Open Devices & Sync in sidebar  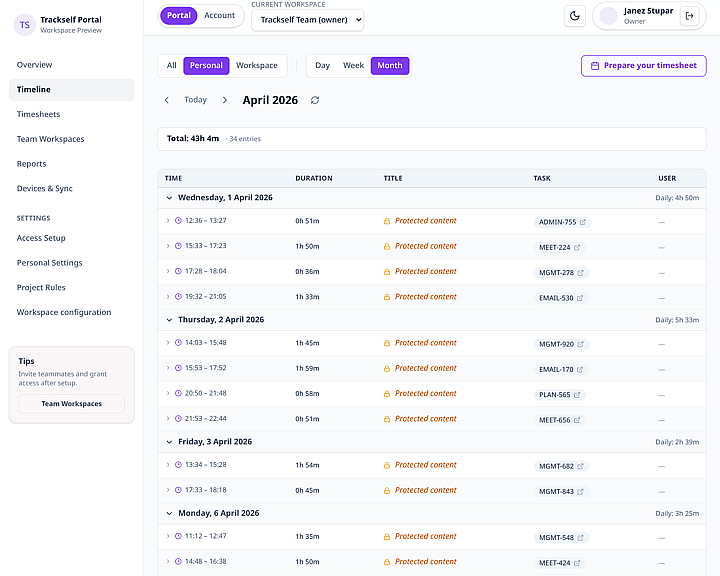(x=72, y=189)
